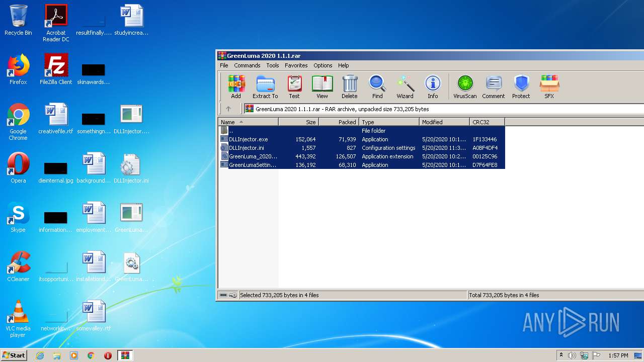Open FileZilla Client desktop shortcut
Viewport: 644px width, 362px height.
point(56,69)
